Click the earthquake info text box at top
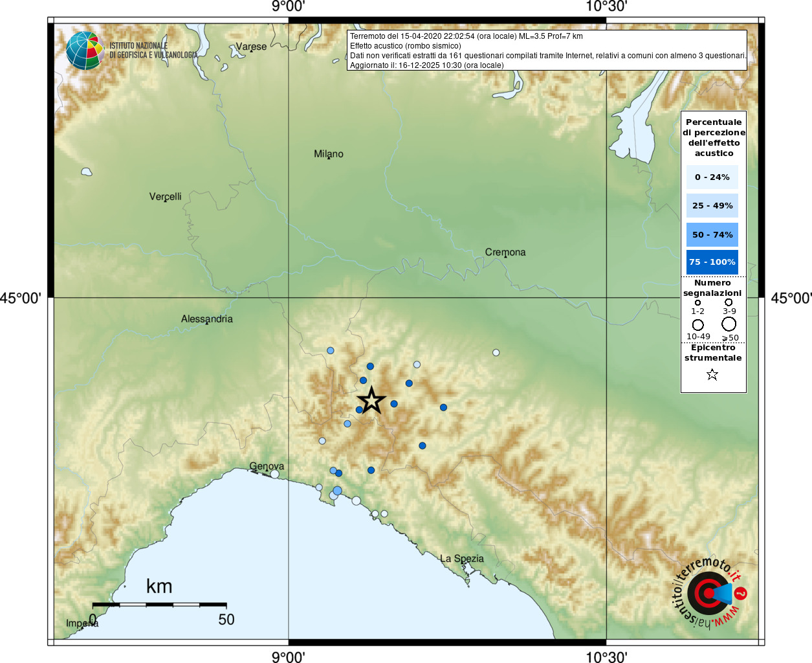This screenshot has height=663, width=812. 547,50
